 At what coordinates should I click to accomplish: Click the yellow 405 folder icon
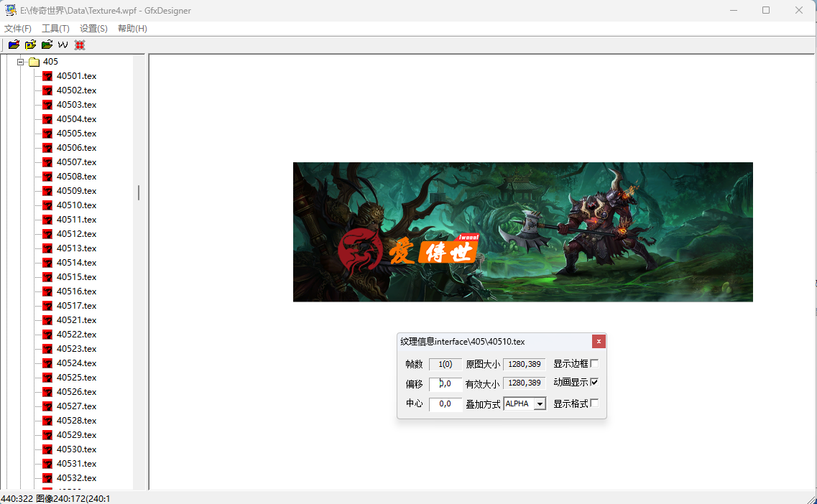pos(33,61)
